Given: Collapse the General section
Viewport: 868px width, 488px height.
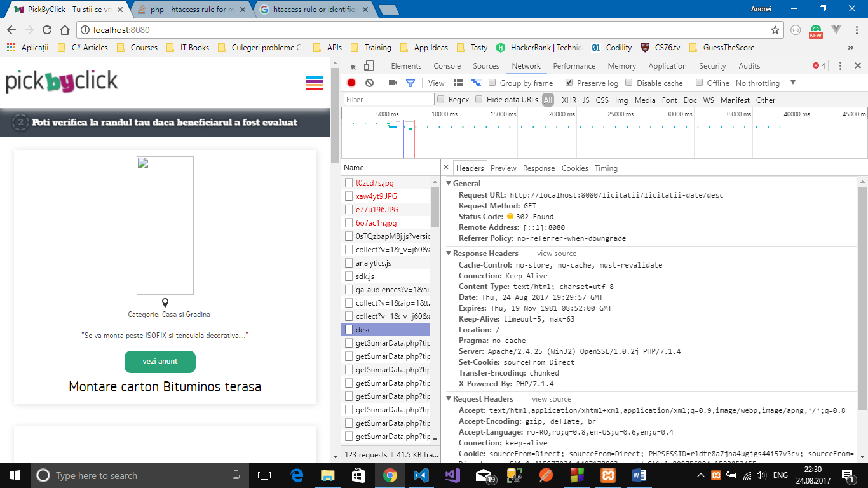Looking at the screenshot, I should point(449,184).
